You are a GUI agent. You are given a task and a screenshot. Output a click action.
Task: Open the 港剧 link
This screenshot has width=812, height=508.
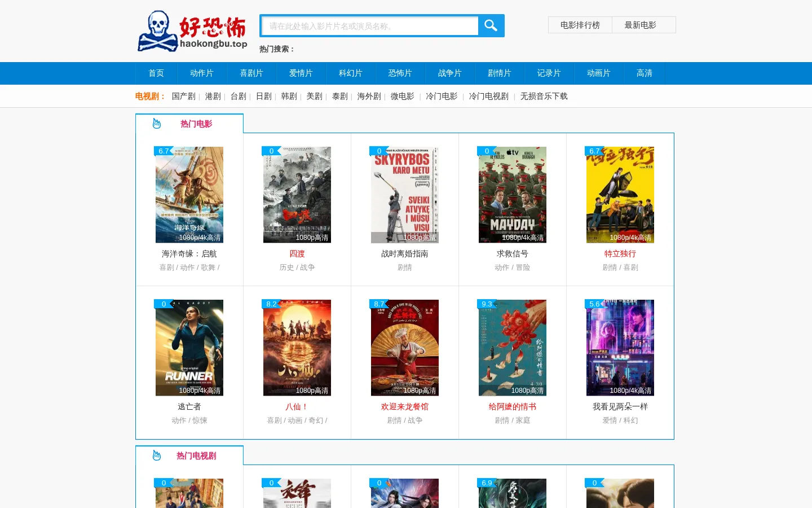[213, 97]
